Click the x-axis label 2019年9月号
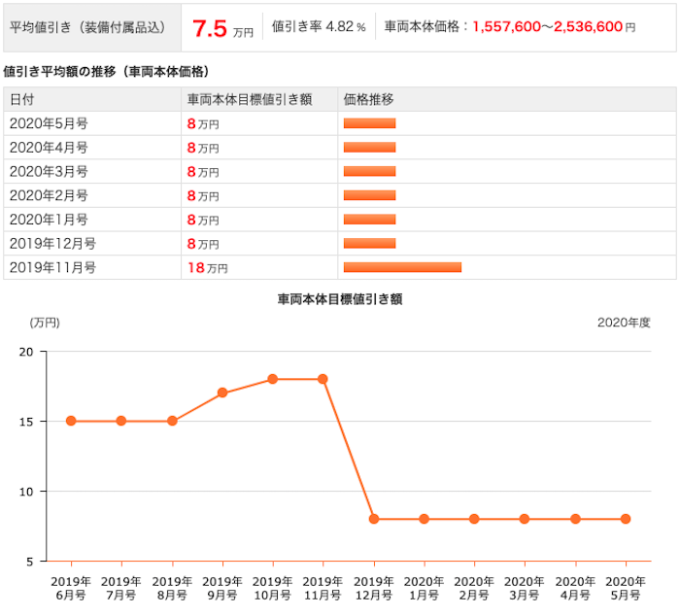This screenshot has height=616, width=680. coord(222,588)
